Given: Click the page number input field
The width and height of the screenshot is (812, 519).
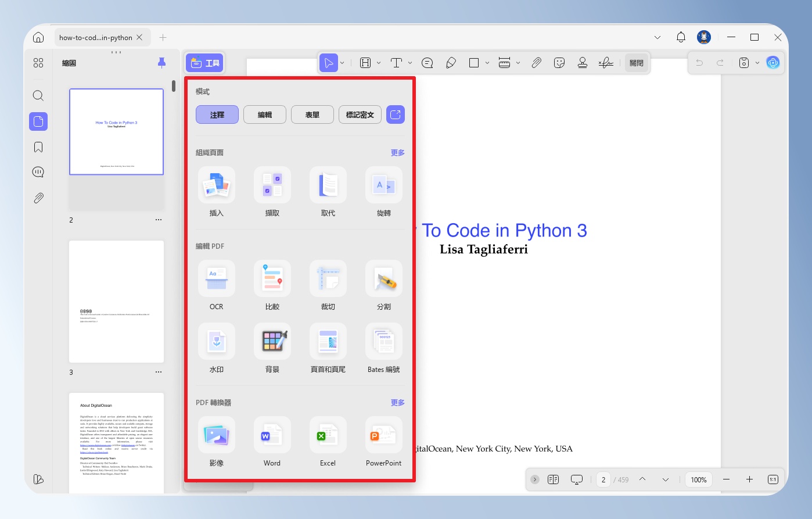Looking at the screenshot, I should coord(604,479).
